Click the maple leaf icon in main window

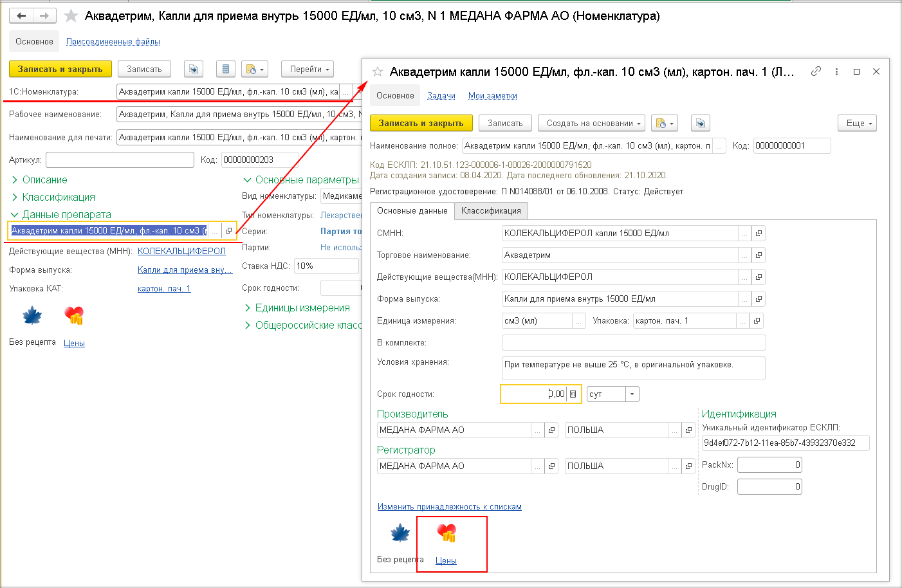(x=32, y=315)
